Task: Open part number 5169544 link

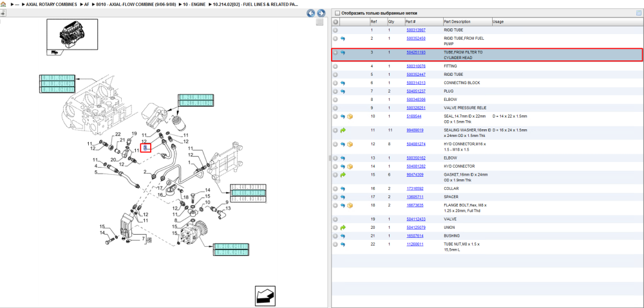Action: tap(413, 116)
